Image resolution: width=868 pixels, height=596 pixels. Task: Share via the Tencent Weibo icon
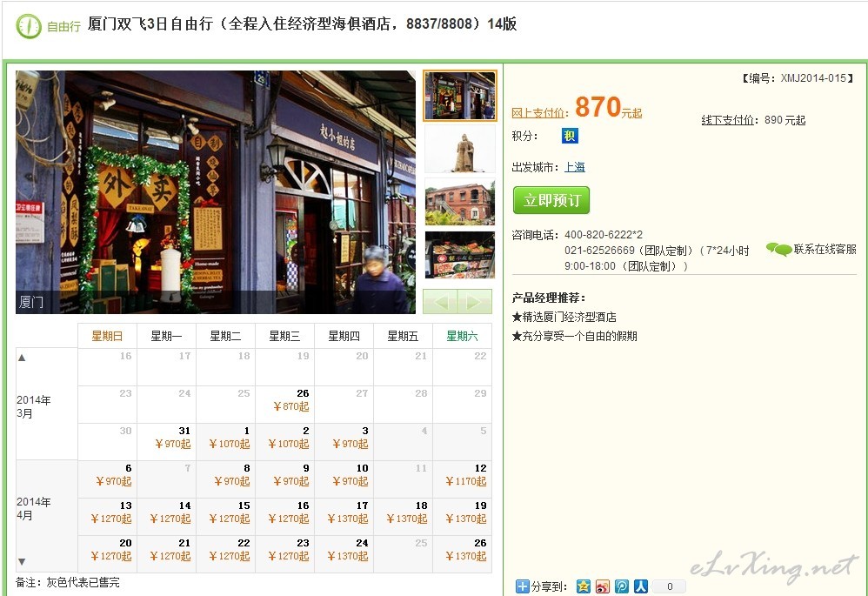click(x=622, y=586)
